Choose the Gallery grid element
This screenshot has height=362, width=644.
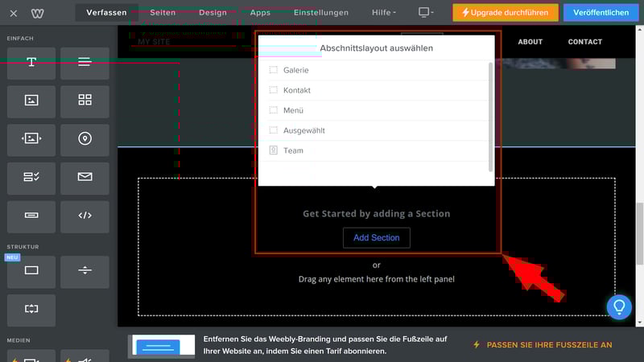click(85, 101)
